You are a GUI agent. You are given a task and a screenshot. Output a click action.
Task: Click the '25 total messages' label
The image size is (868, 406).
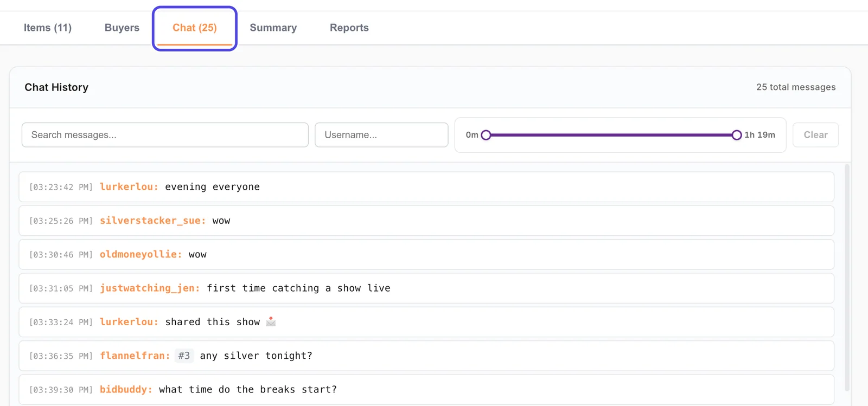[x=796, y=87]
